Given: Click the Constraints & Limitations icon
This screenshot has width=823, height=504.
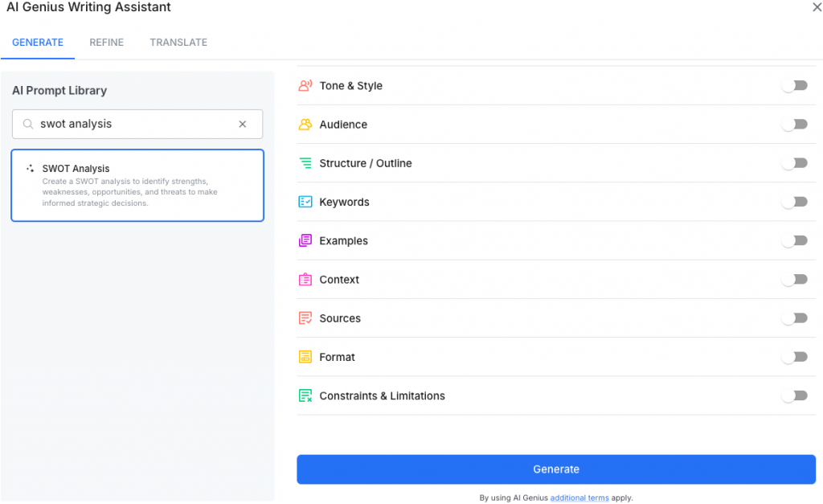Looking at the screenshot, I should point(305,395).
